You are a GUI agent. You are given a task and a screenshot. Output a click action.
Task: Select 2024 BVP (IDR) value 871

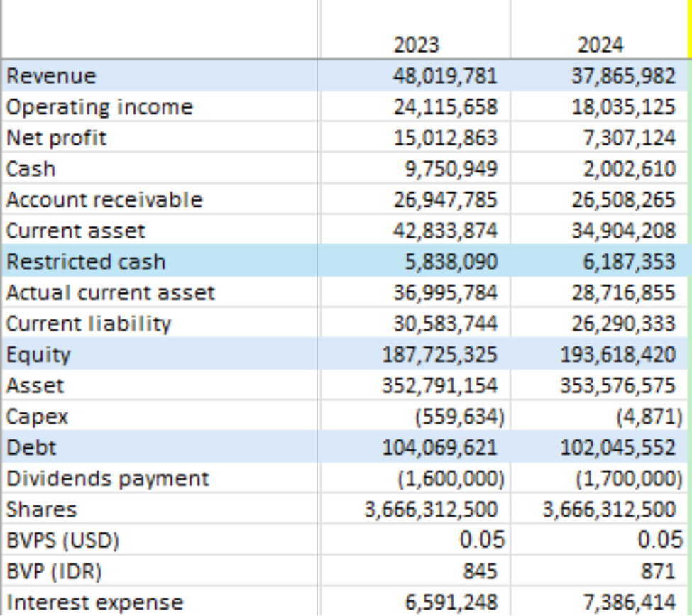(x=600, y=572)
